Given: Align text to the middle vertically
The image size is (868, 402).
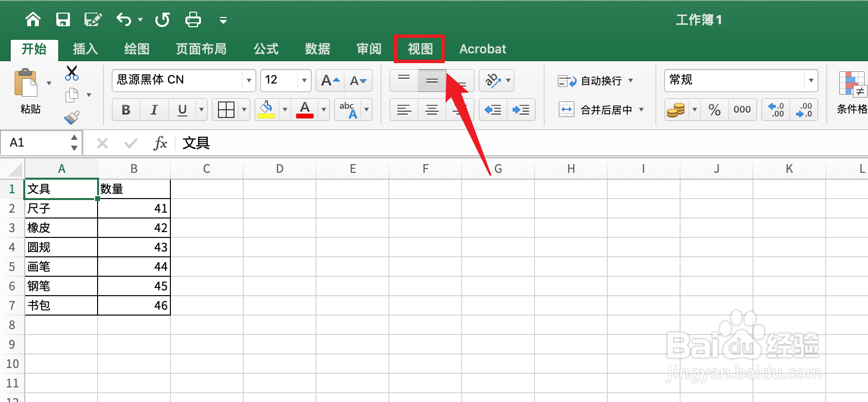Looking at the screenshot, I should (x=432, y=81).
